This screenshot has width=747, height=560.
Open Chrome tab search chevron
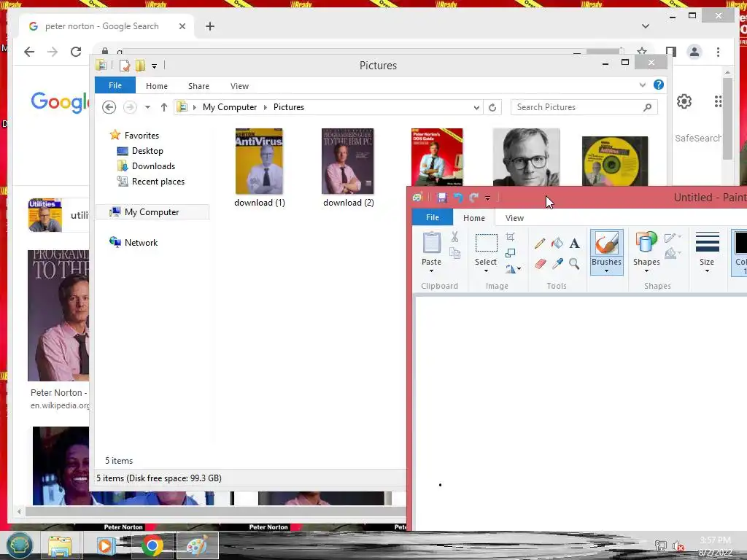pos(646,26)
